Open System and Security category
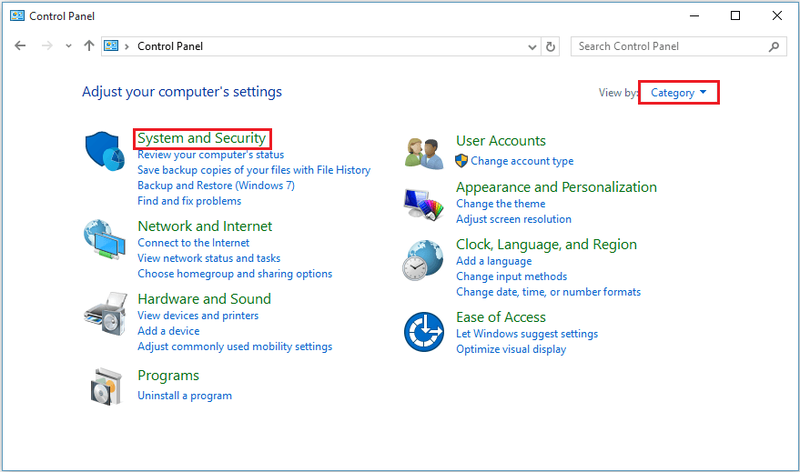 click(x=202, y=138)
